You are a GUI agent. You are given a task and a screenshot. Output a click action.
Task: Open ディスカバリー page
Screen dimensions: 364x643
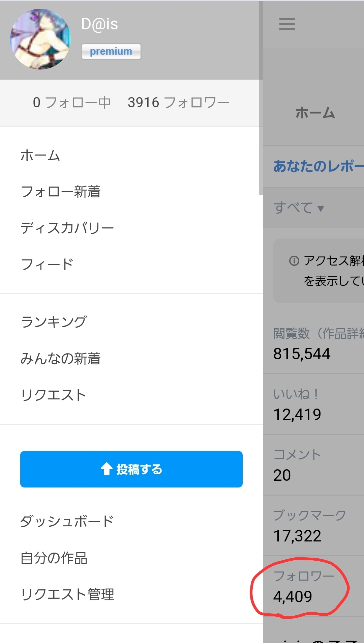(x=67, y=228)
